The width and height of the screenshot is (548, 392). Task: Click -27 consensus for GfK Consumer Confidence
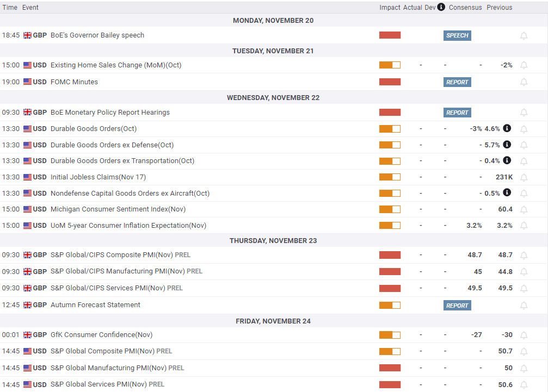click(x=476, y=335)
